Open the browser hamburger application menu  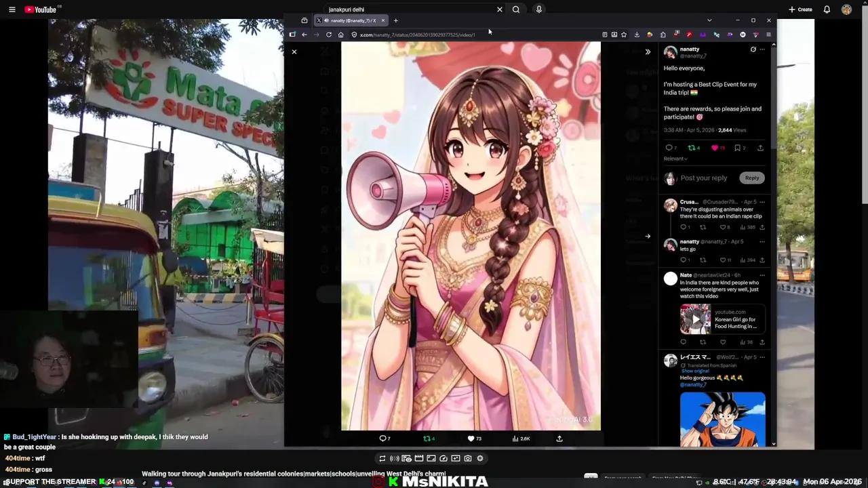tap(768, 35)
